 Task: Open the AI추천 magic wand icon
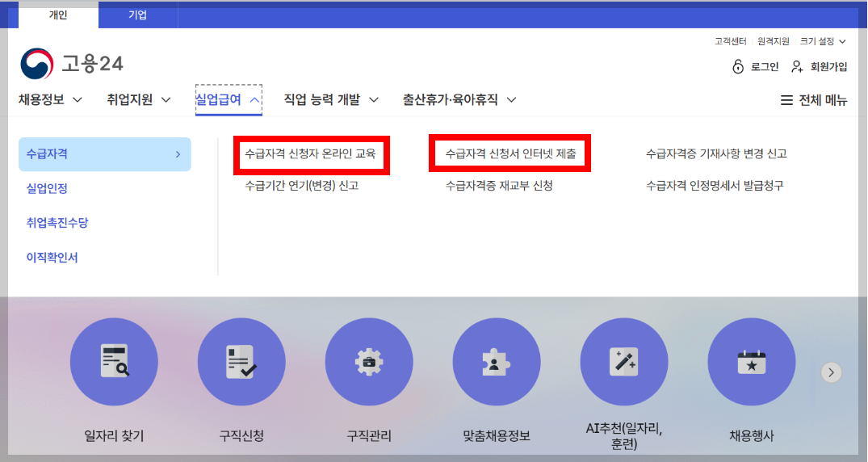(624, 362)
